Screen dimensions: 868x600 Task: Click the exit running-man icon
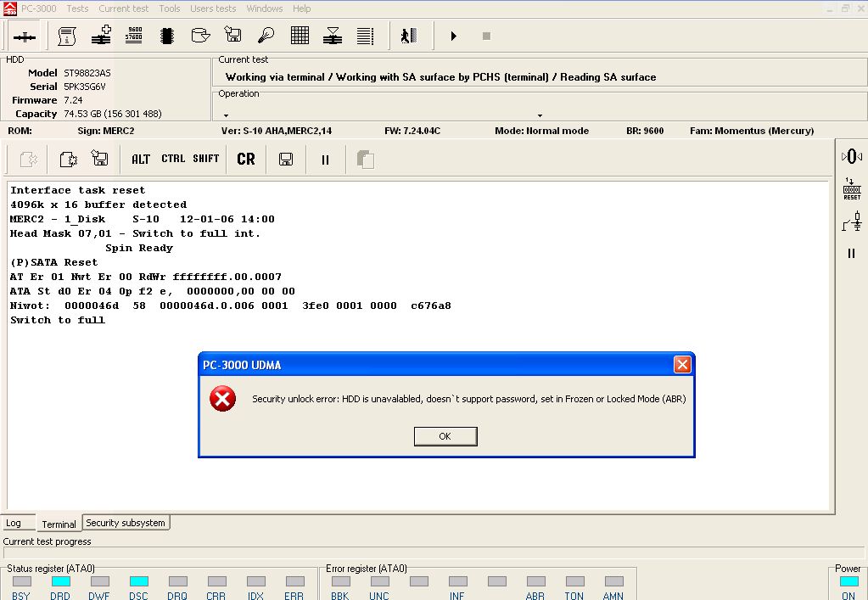coord(408,36)
